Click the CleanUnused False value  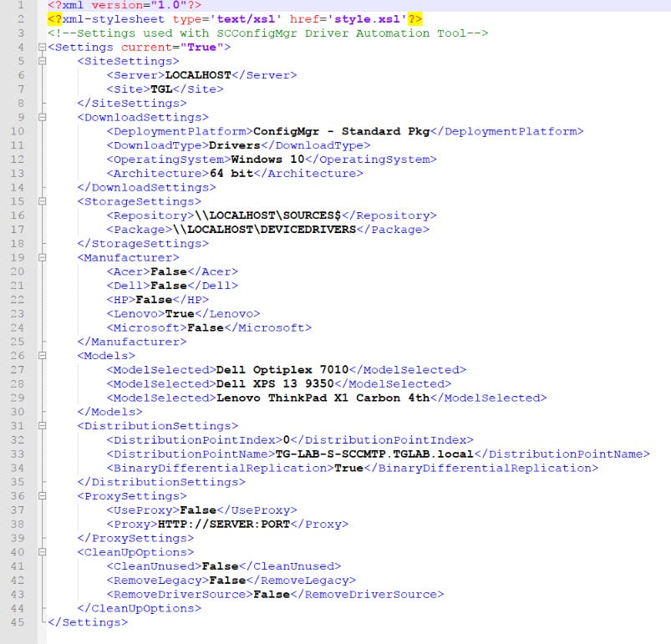[x=221, y=566]
